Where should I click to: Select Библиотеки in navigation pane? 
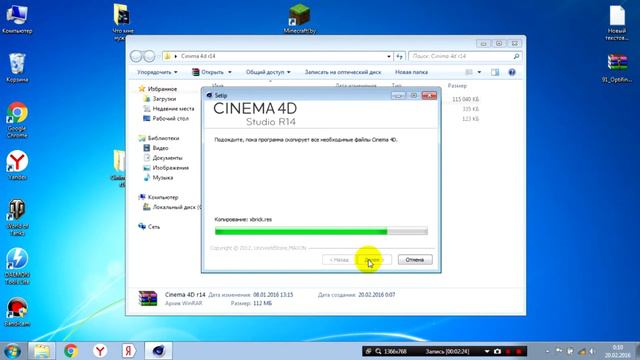[163, 138]
